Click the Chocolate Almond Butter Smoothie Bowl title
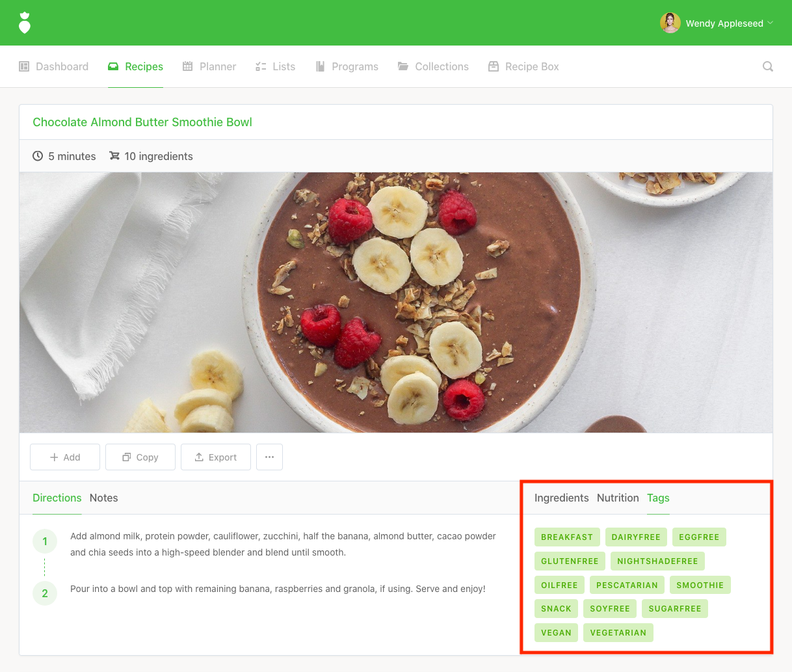 pos(142,122)
